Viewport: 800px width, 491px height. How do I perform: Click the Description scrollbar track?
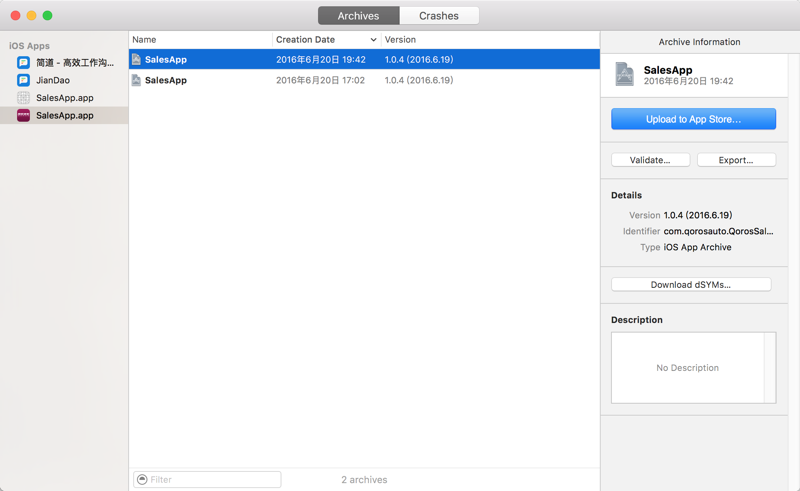[x=769, y=367]
